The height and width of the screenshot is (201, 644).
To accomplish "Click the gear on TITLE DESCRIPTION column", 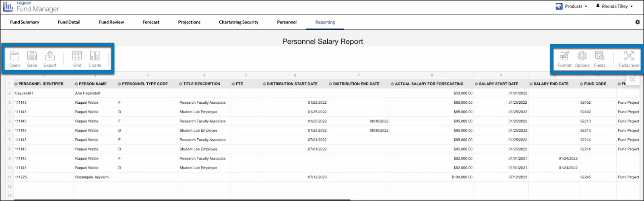I will click(181, 84).
